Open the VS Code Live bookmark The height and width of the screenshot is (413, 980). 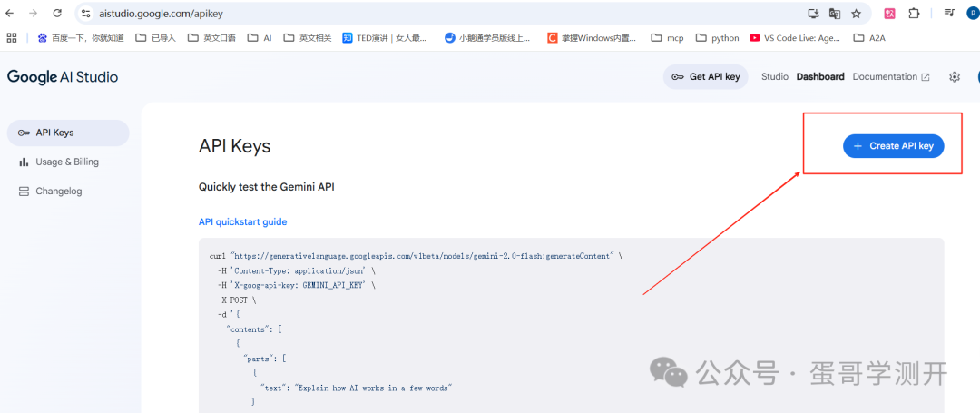(x=795, y=38)
